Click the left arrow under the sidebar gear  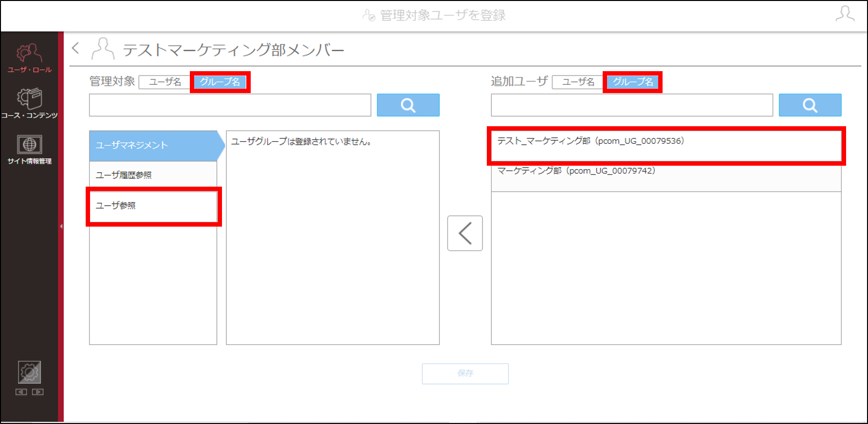(21, 392)
